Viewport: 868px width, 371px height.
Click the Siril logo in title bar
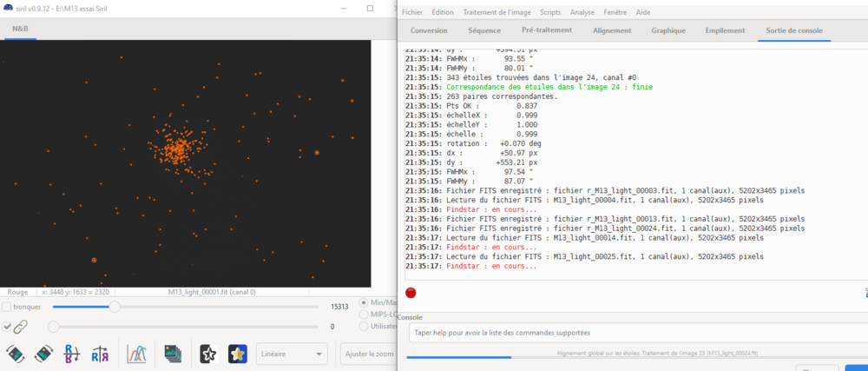coord(9,9)
